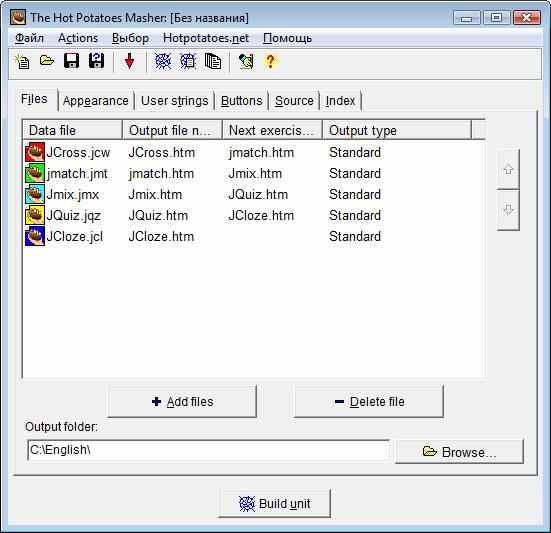Click the New file toolbar icon
The image size is (551, 533).
(x=23, y=61)
